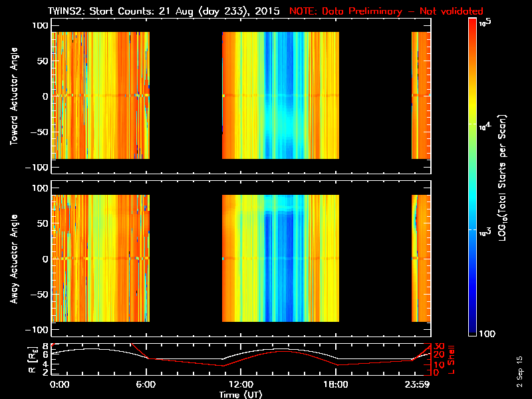Click the "50" tick of the Toward panel
The width and height of the screenshot is (532, 399).
(43, 61)
